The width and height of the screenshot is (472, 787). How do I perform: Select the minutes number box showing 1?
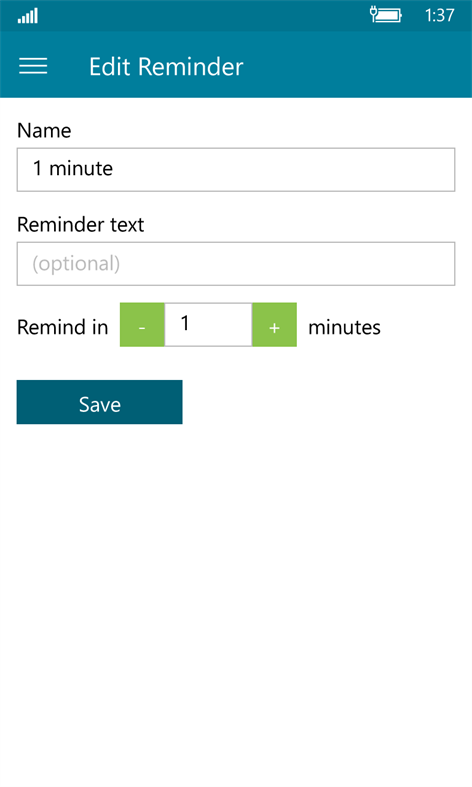point(208,325)
